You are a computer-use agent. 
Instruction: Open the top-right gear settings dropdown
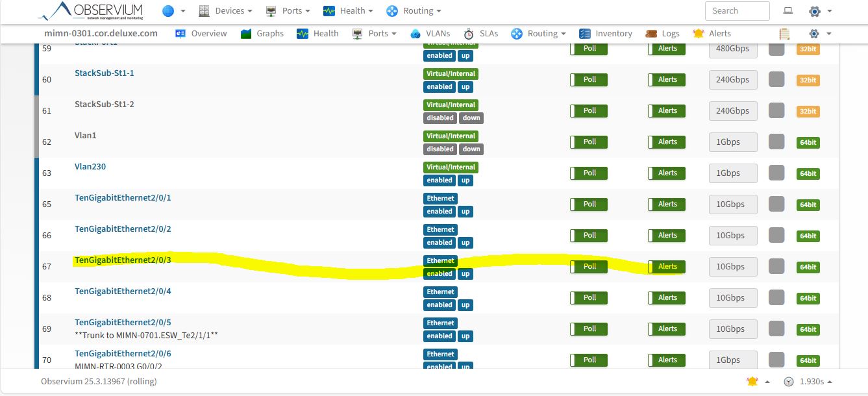820,11
